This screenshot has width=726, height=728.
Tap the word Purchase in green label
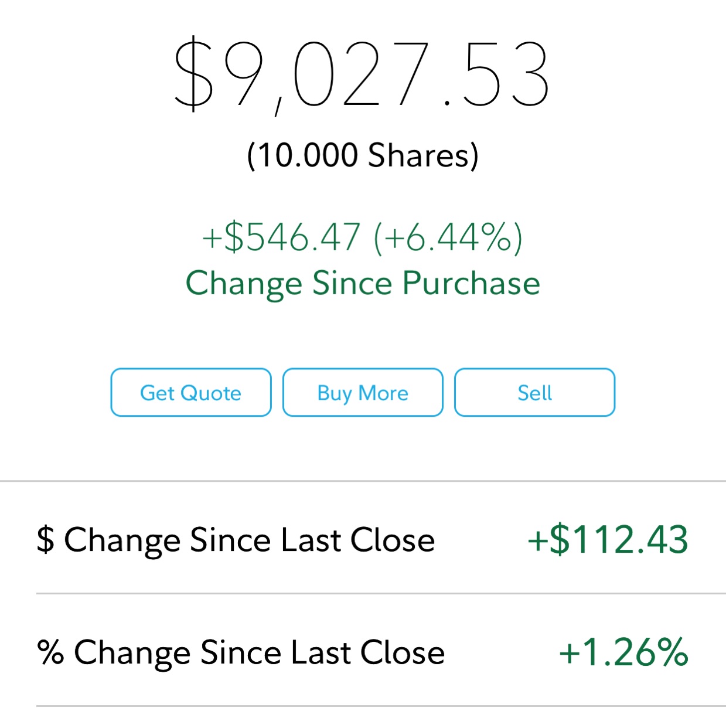coord(471,284)
